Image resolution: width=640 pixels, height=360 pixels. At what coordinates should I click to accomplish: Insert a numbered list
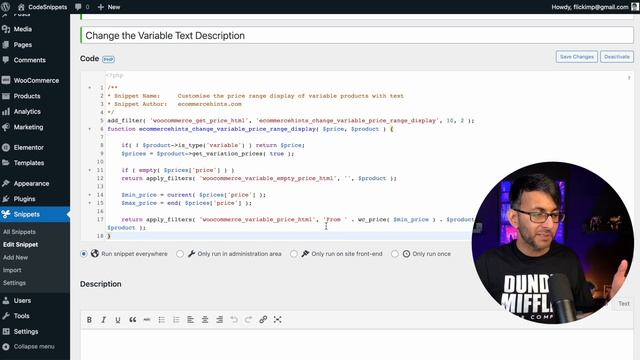[176, 320]
